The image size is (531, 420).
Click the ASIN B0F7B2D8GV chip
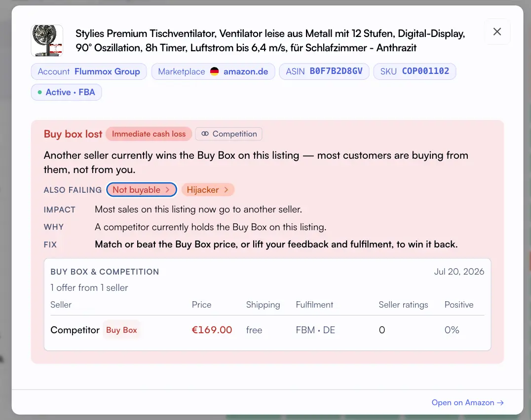click(324, 71)
